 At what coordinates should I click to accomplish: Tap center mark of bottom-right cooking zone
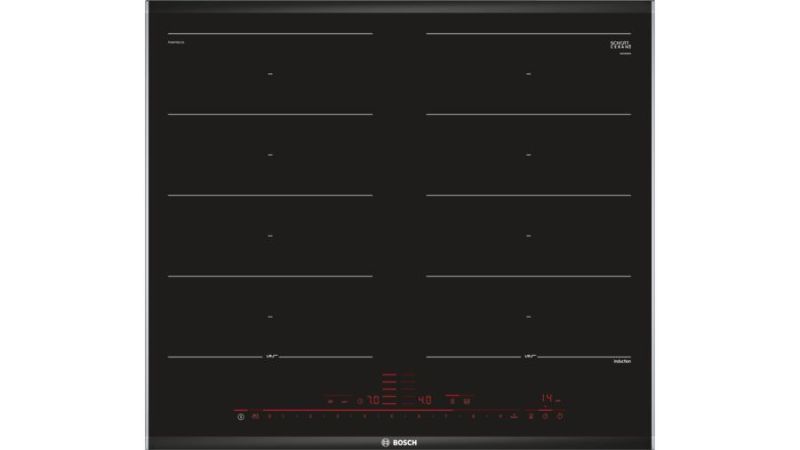[528, 317]
